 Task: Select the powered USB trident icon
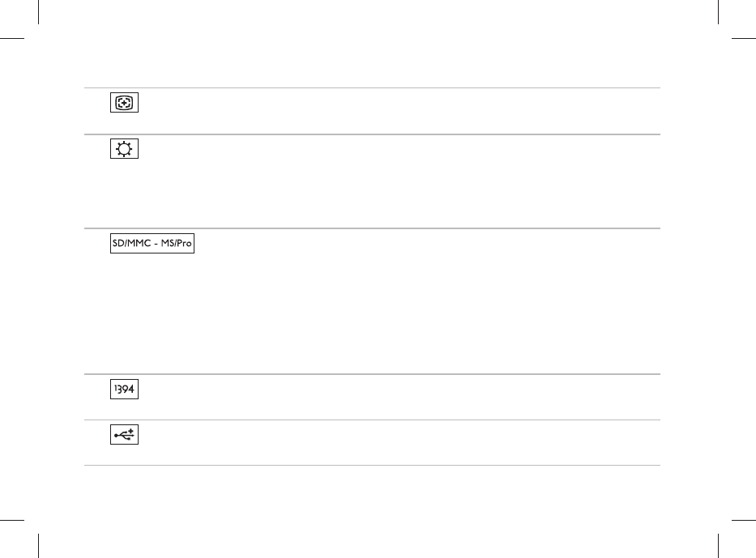(x=125, y=435)
